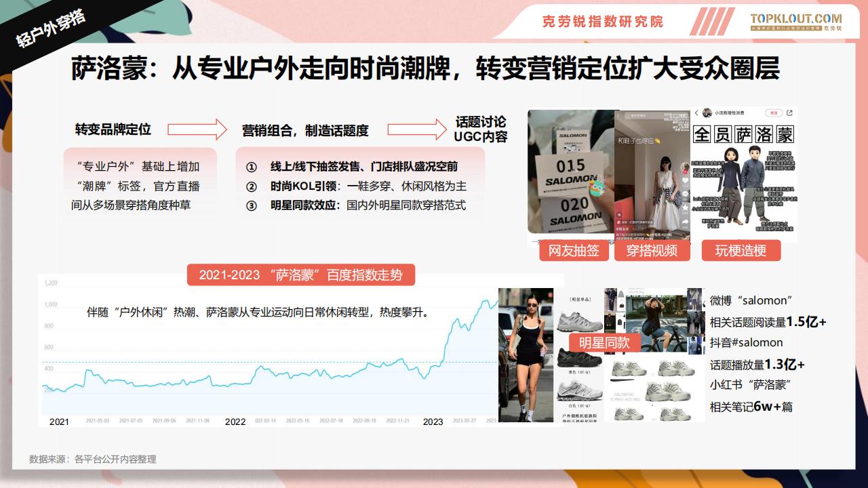
Task: Click the line ③ 明星同款效应
Action: pyautogui.click(x=355, y=205)
